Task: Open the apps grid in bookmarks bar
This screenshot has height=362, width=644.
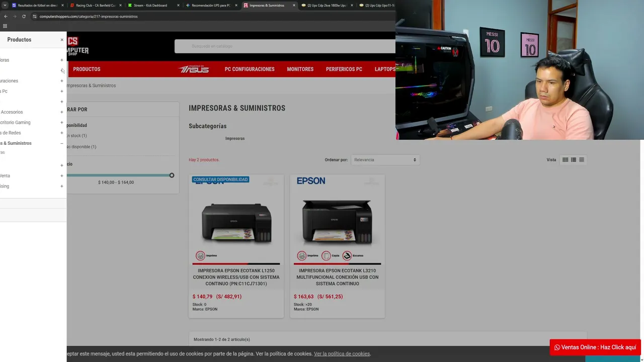Action: click(x=5, y=26)
